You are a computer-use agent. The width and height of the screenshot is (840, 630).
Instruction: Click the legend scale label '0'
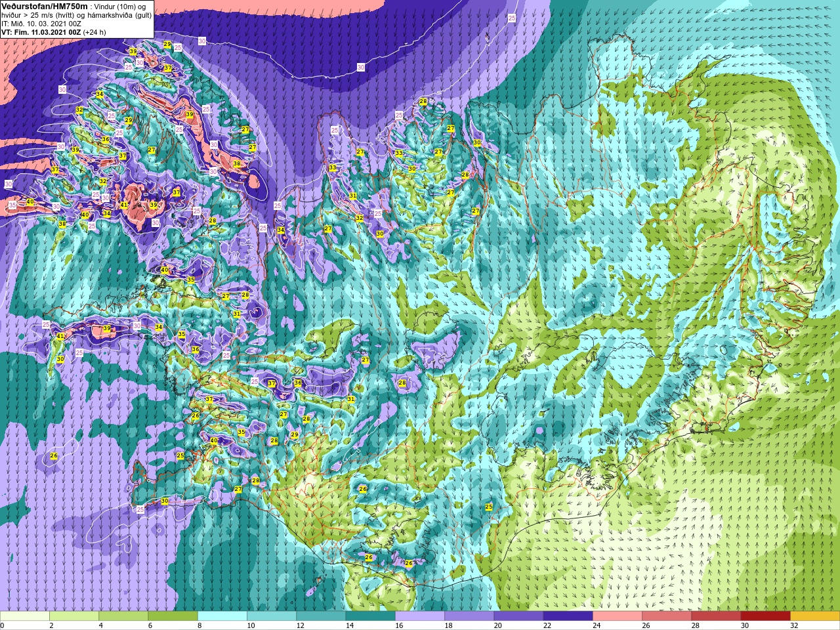(x=2, y=625)
